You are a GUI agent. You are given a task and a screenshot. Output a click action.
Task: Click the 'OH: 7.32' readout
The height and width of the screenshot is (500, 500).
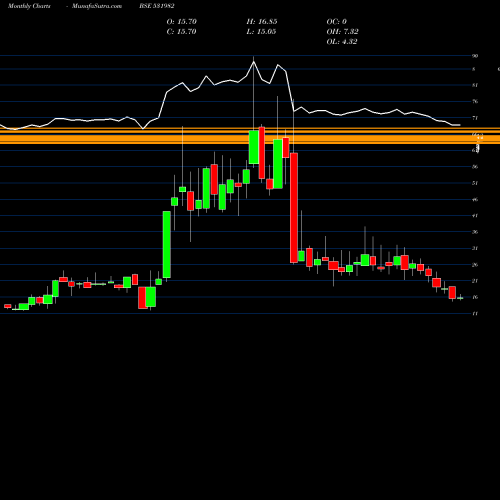pos(342,31)
